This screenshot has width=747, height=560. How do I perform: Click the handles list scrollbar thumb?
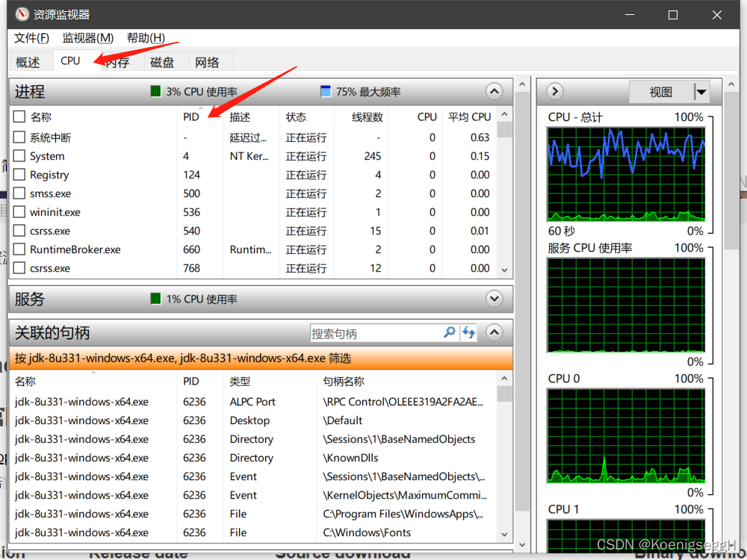click(x=504, y=393)
